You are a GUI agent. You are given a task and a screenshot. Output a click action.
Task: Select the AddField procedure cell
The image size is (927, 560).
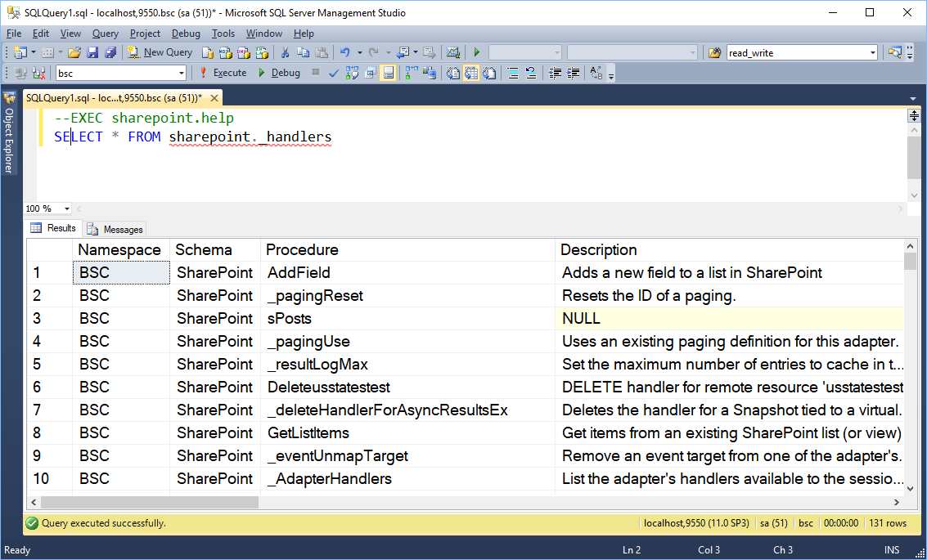coord(407,273)
